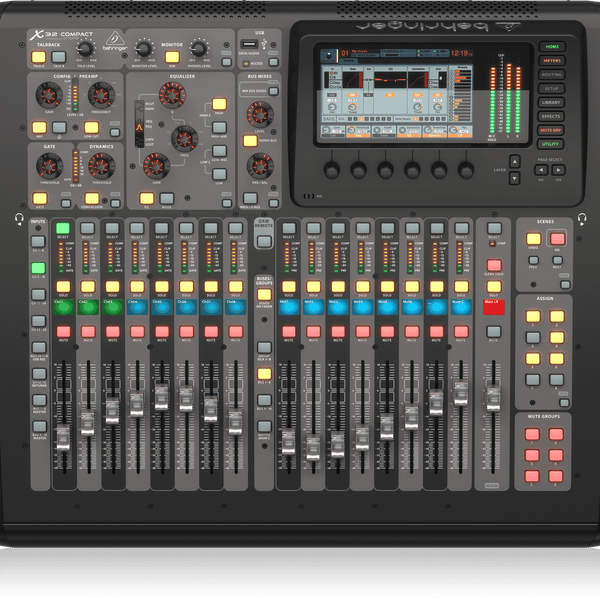Click the equalizer Mode button
600x600 pixels.
167,198
